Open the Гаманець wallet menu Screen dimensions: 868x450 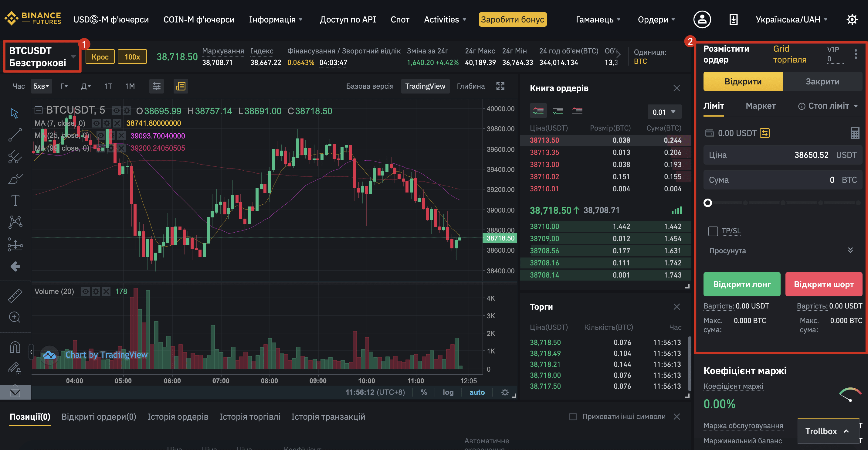click(x=598, y=19)
